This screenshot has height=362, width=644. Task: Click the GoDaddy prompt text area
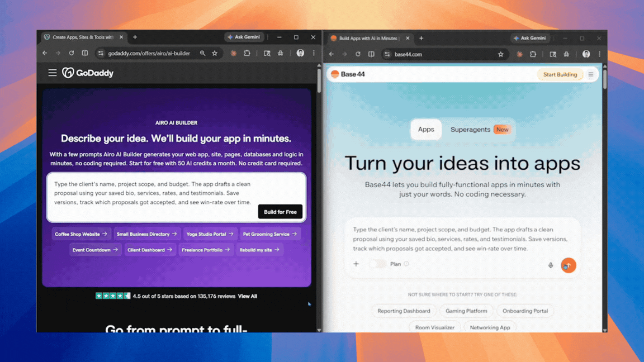[x=153, y=193]
